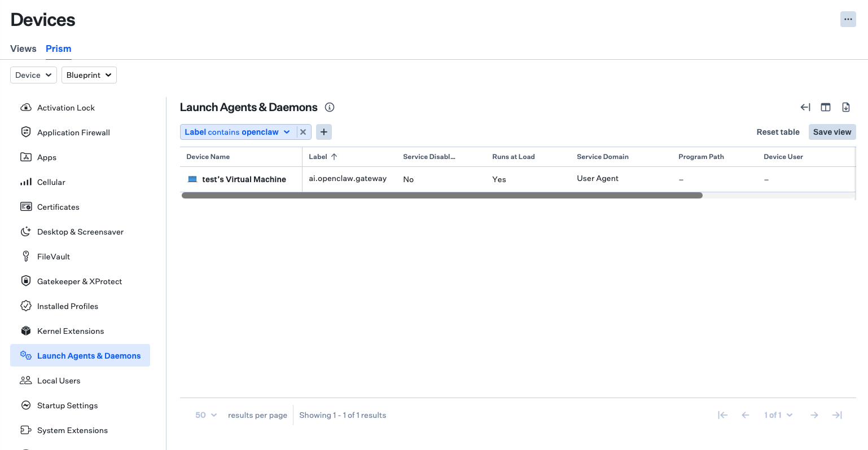Change the 50 results per page dropdown

[x=206, y=415]
